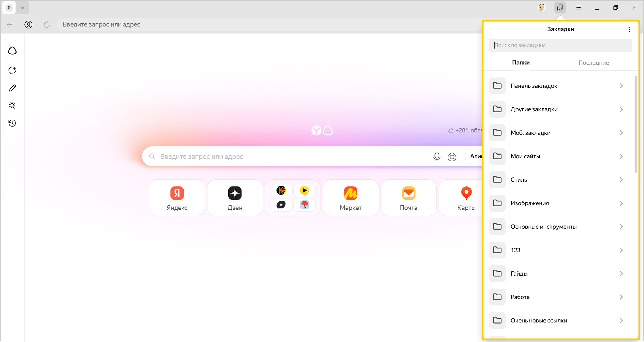
Task: Open the yellow play icon in tile group
Action: (304, 190)
